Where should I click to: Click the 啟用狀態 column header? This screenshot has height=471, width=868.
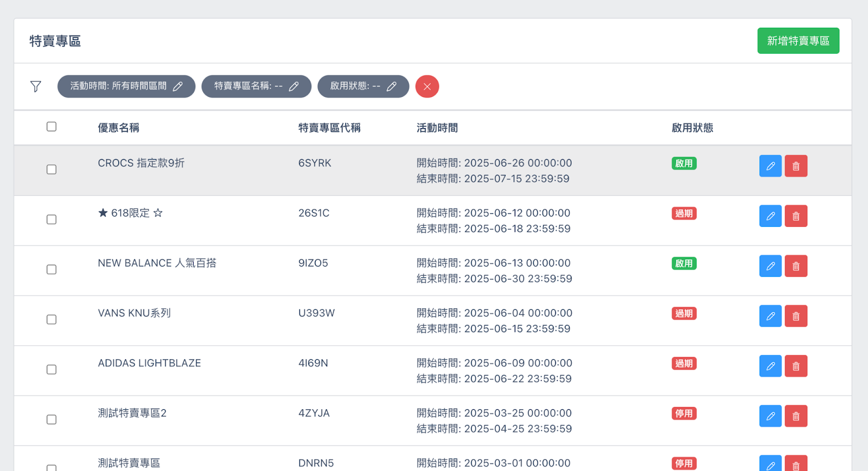pos(692,128)
